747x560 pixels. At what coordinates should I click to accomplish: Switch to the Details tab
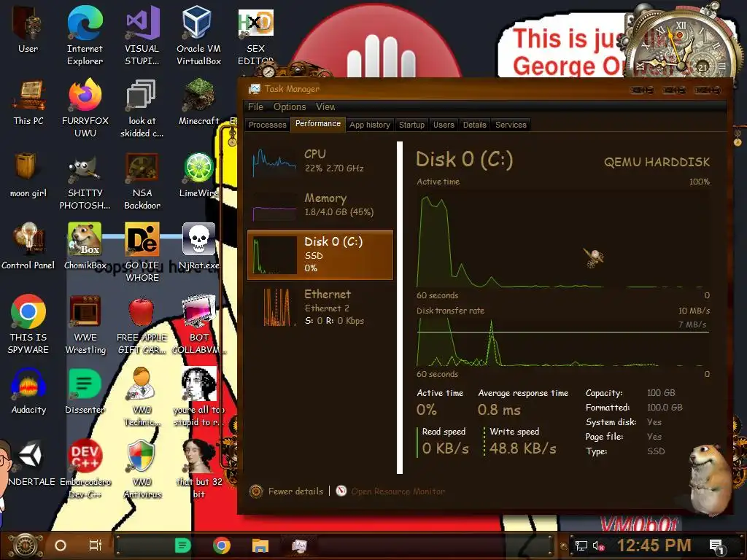(474, 125)
